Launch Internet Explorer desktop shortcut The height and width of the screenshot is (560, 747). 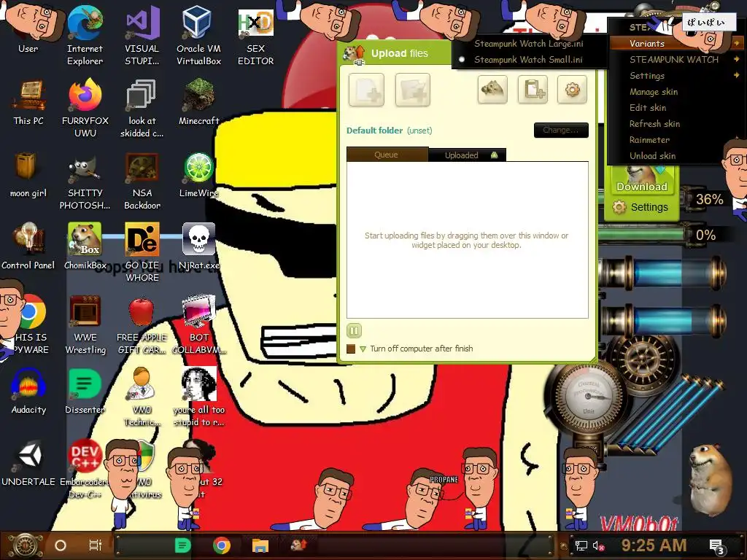[x=85, y=34]
